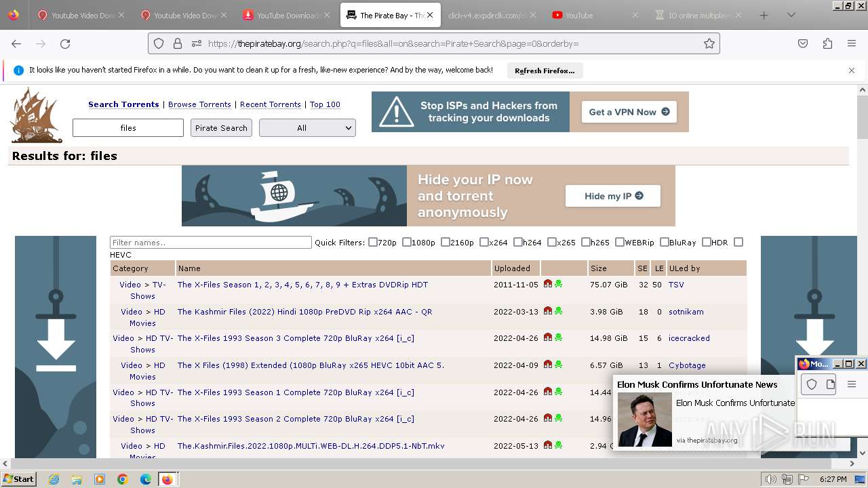This screenshot has height=488, width=868.
Task: Click Refresh Firefox… button
Action: 545,70
